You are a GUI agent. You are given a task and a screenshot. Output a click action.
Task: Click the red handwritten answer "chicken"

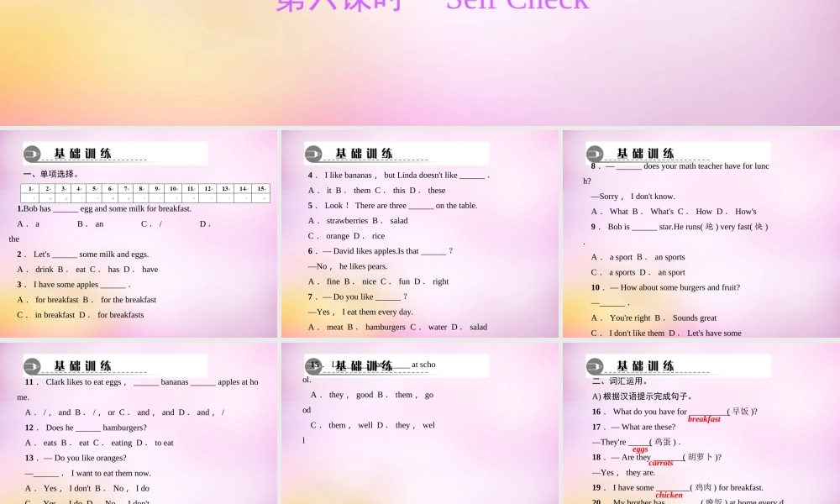coord(669,495)
